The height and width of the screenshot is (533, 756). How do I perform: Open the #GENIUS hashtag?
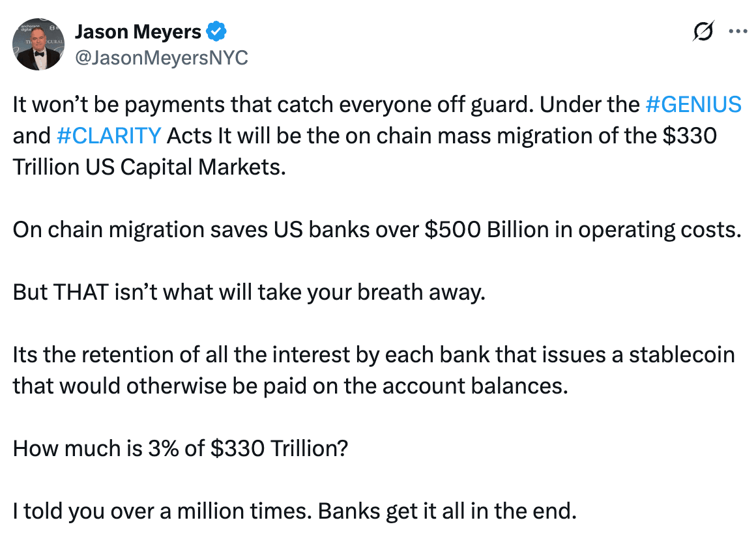coord(693,104)
